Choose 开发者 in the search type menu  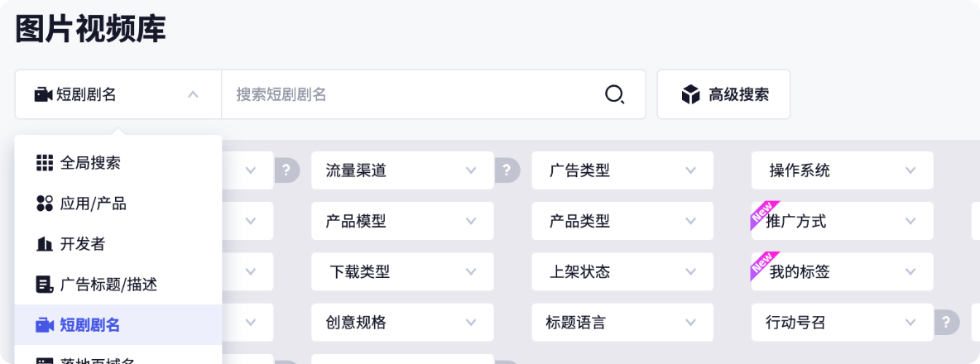tap(118, 244)
